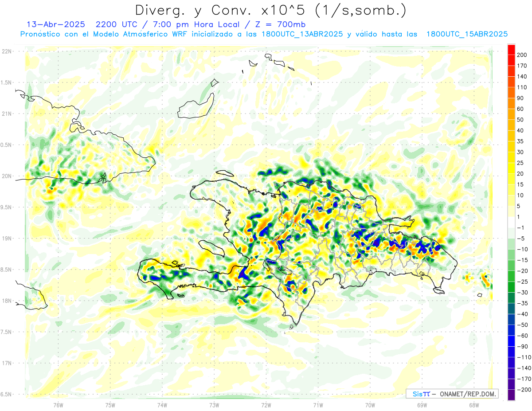Click the positive '200' color scale label
532x411 pixels.
[523, 55]
